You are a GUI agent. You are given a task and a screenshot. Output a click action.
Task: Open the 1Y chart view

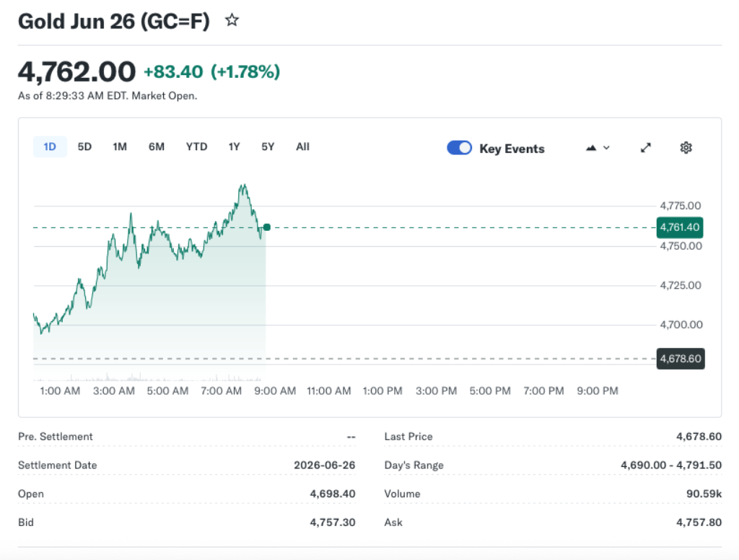tap(234, 146)
